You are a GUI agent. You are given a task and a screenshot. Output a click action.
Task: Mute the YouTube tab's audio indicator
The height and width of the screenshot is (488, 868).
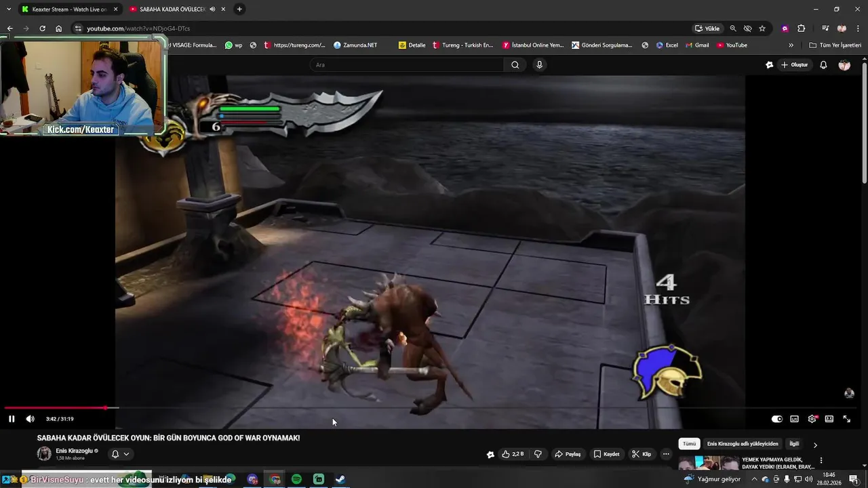213,9
